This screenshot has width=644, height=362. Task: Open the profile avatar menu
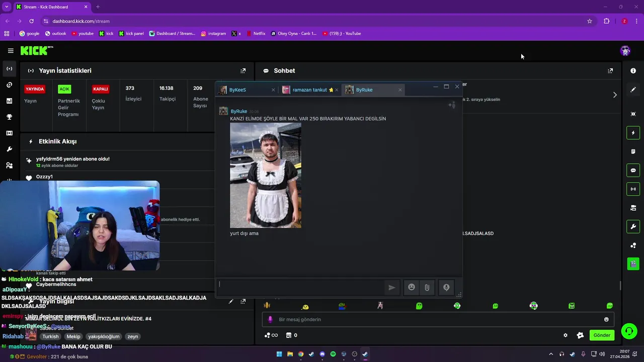click(625, 50)
